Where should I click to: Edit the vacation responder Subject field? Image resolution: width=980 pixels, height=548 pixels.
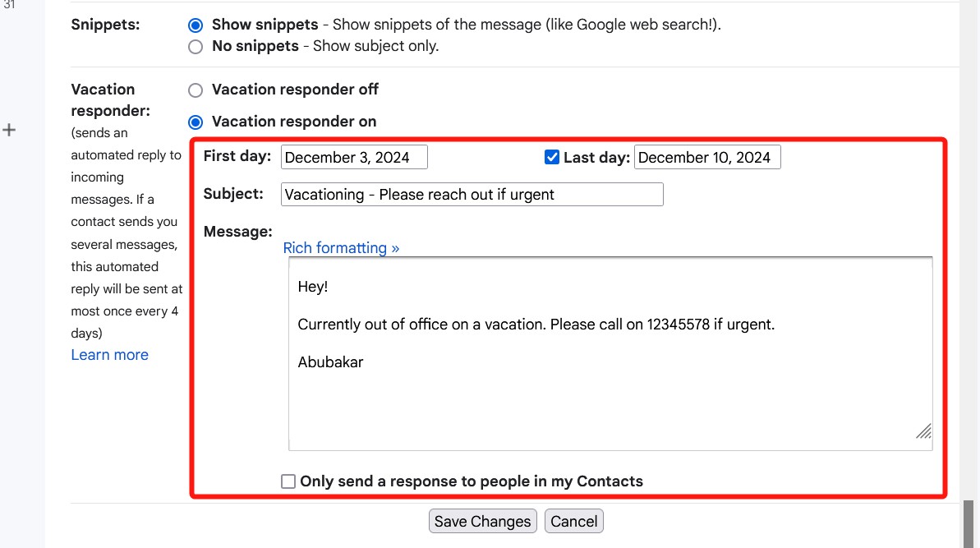472,194
